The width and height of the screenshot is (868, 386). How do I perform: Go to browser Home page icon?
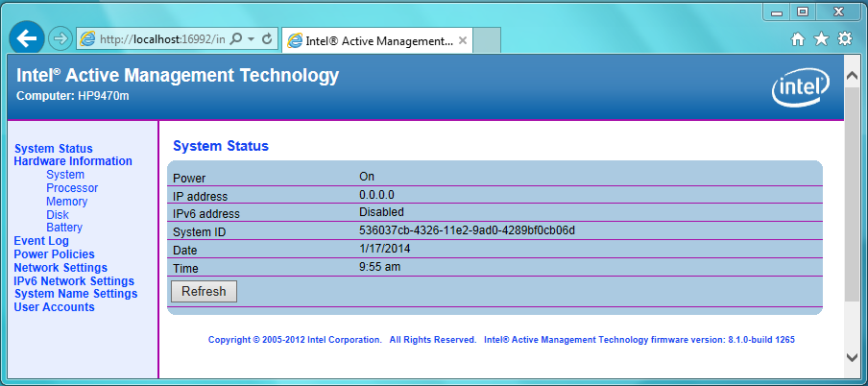(x=798, y=38)
